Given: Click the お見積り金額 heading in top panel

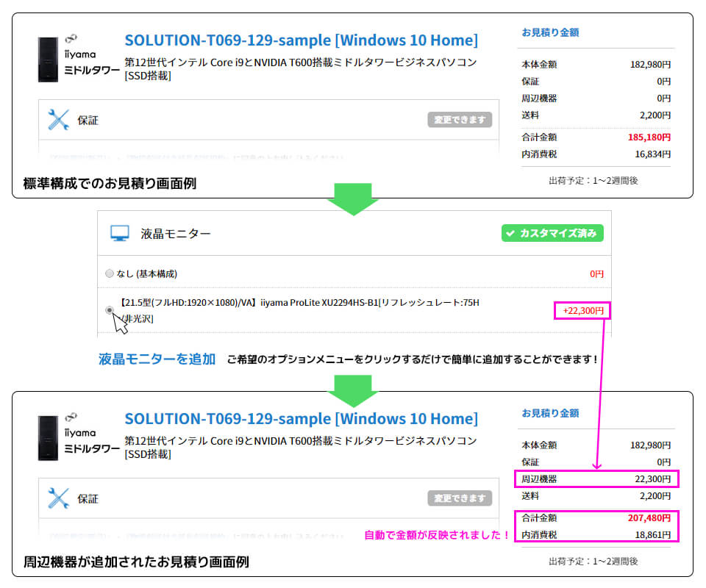Looking at the screenshot, I should pos(550,32).
